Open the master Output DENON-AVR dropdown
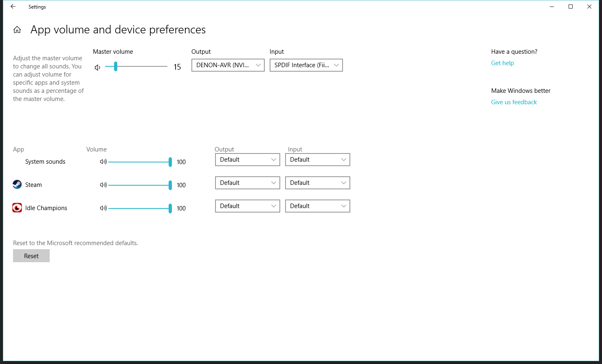The width and height of the screenshot is (602, 364). (228, 65)
